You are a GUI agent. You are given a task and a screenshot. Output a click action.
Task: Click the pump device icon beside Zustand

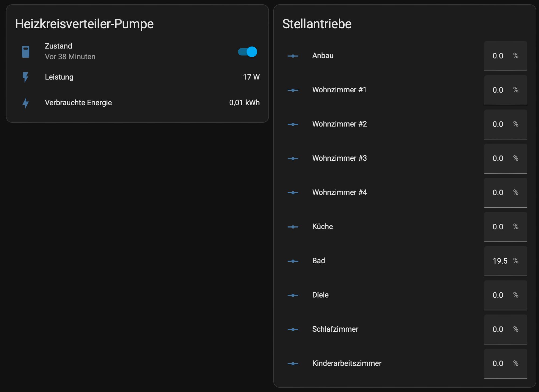(x=26, y=52)
